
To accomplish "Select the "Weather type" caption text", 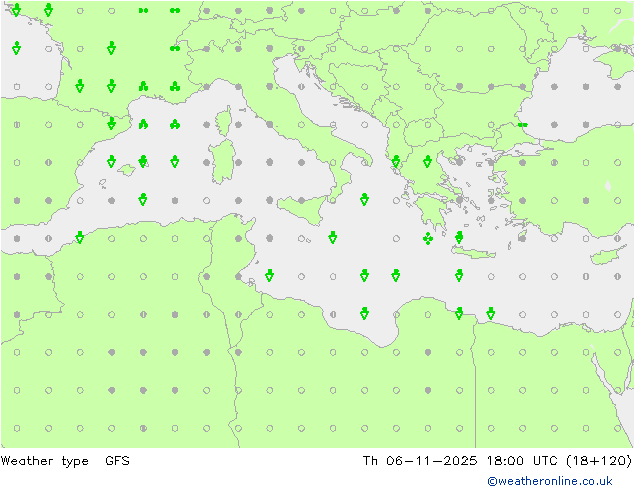I will [x=44, y=461].
